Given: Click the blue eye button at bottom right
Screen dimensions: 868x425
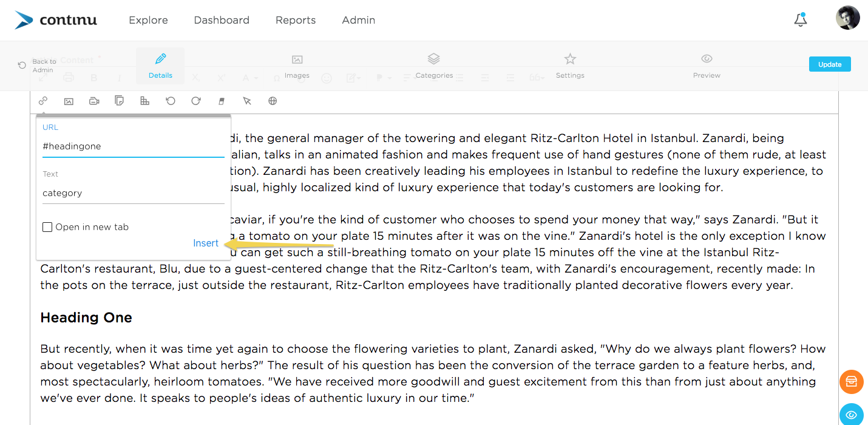Looking at the screenshot, I should (x=852, y=415).
